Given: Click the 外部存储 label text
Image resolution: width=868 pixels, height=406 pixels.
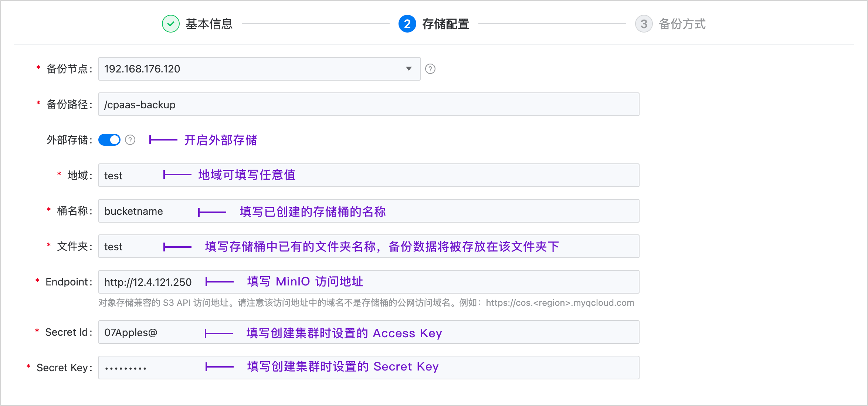Looking at the screenshot, I should point(67,140).
